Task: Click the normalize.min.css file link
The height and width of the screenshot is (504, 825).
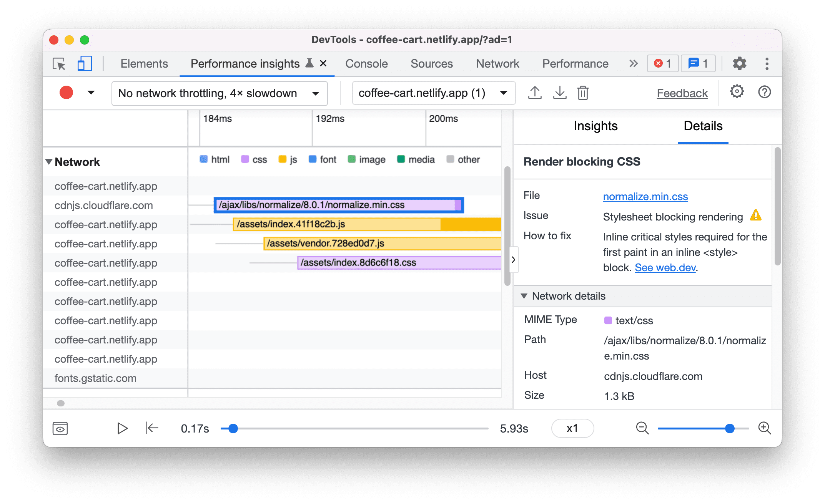Action: [x=644, y=197]
